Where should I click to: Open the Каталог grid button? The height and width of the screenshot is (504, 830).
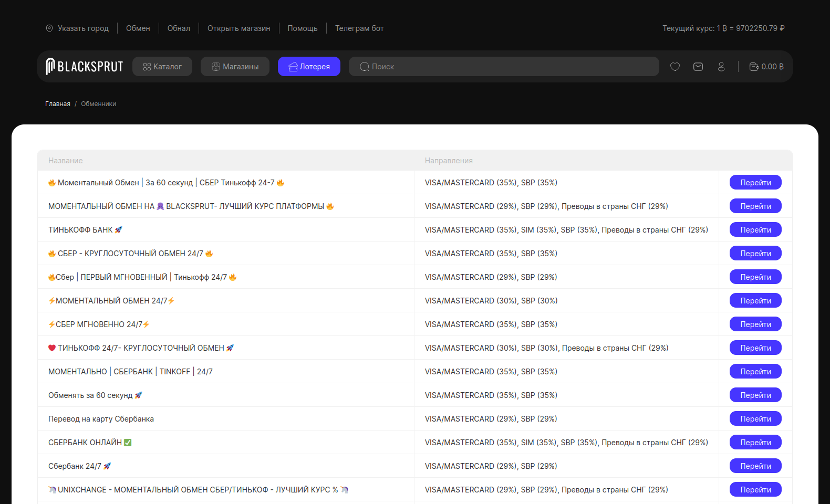tap(162, 67)
